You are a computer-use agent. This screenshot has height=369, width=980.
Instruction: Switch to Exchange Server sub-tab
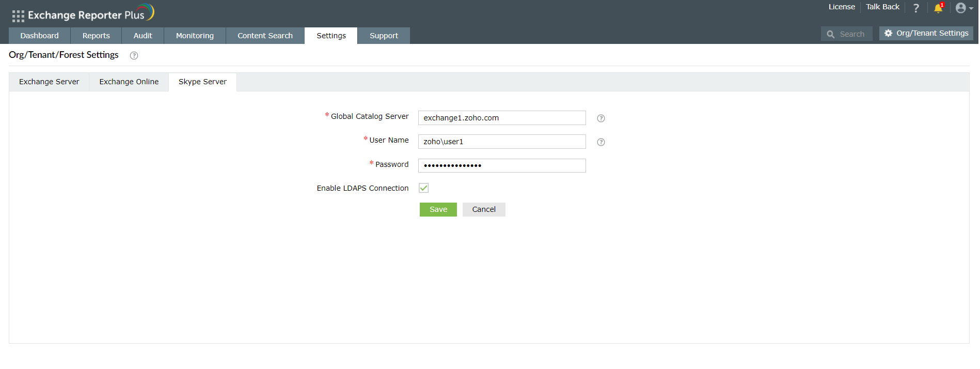point(49,82)
